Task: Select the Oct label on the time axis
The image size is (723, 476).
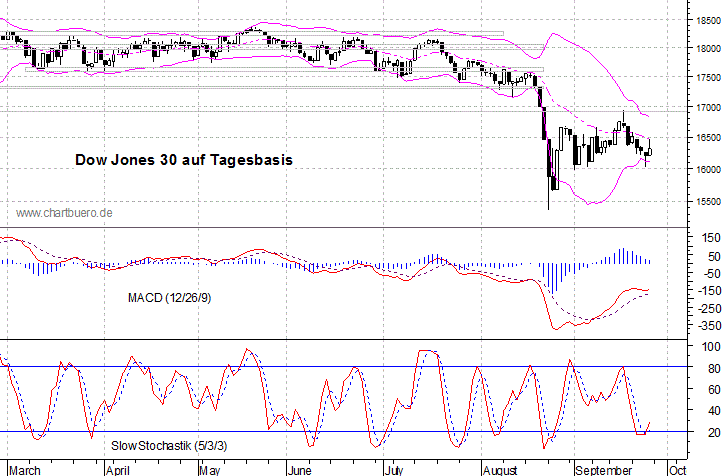Action: click(677, 470)
